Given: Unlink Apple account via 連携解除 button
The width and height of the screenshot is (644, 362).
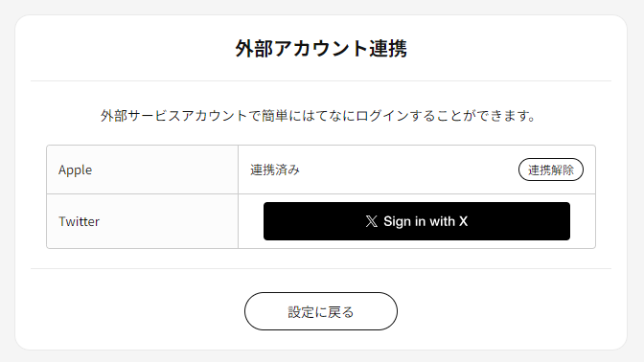Looking at the screenshot, I should (x=551, y=170).
